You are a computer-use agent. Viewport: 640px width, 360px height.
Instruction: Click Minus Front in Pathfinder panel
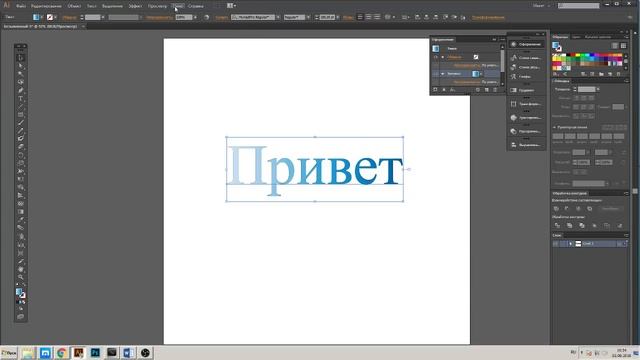coord(567,209)
